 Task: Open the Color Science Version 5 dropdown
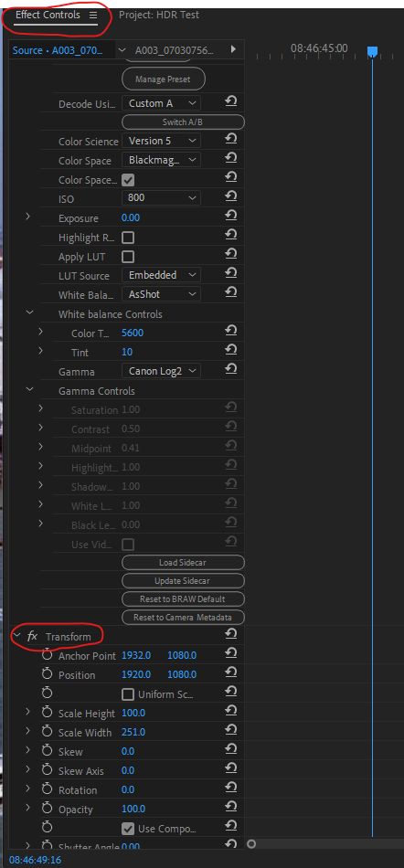click(161, 141)
